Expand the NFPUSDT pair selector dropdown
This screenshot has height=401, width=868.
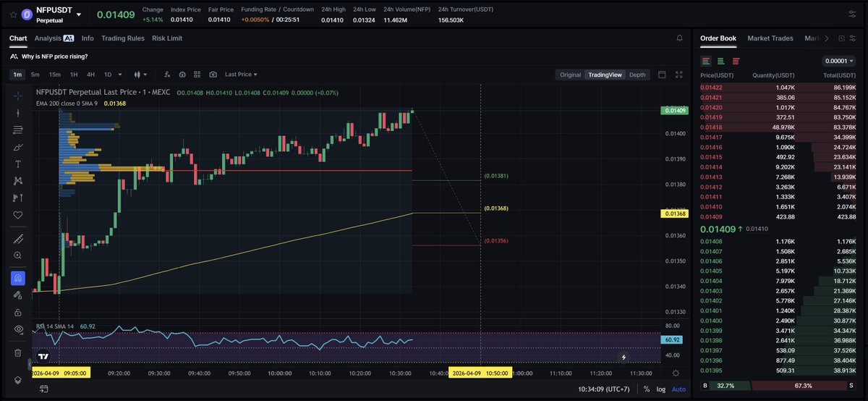point(78,14)
